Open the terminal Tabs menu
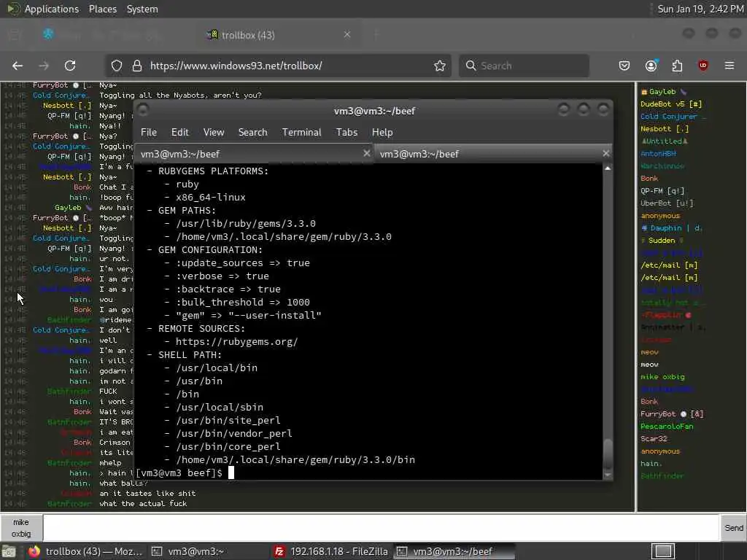Image resolution: width=747 pixels, height=560 pixels. pyautogui.click(x=347, y=133)
